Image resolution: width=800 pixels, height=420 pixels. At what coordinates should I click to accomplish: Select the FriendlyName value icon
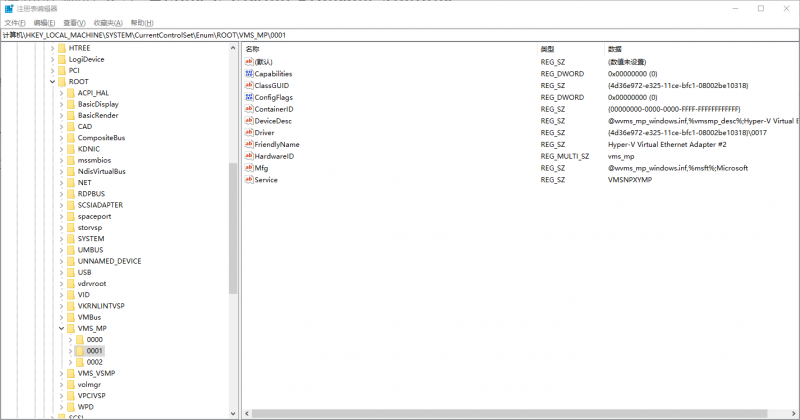click(248, 144)
